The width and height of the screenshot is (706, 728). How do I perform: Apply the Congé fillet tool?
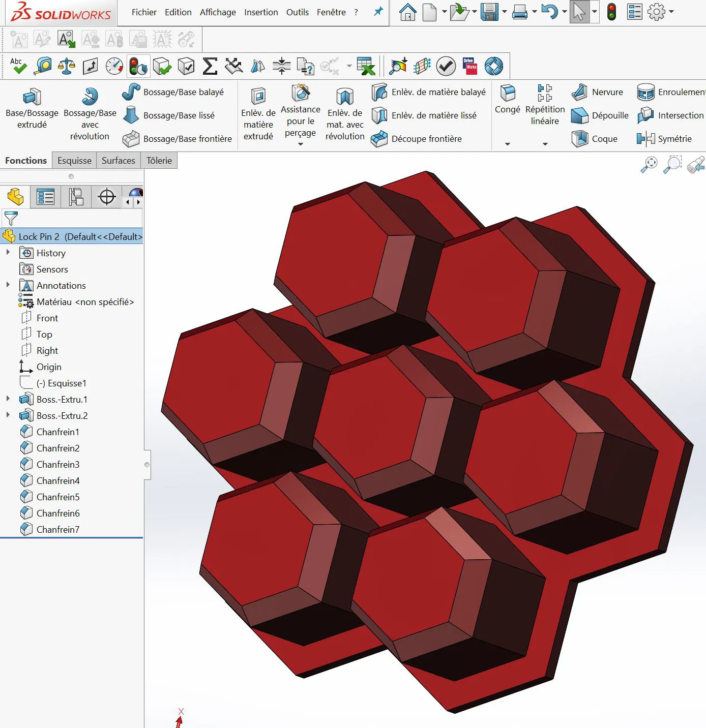[508, 100]
